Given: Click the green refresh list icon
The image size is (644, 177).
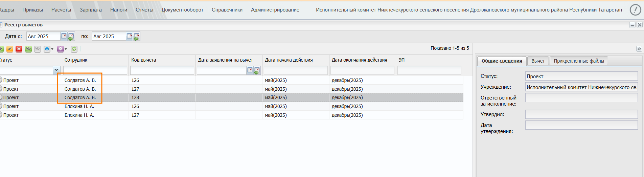Looking at the screenshot, I should pos(74,49).
